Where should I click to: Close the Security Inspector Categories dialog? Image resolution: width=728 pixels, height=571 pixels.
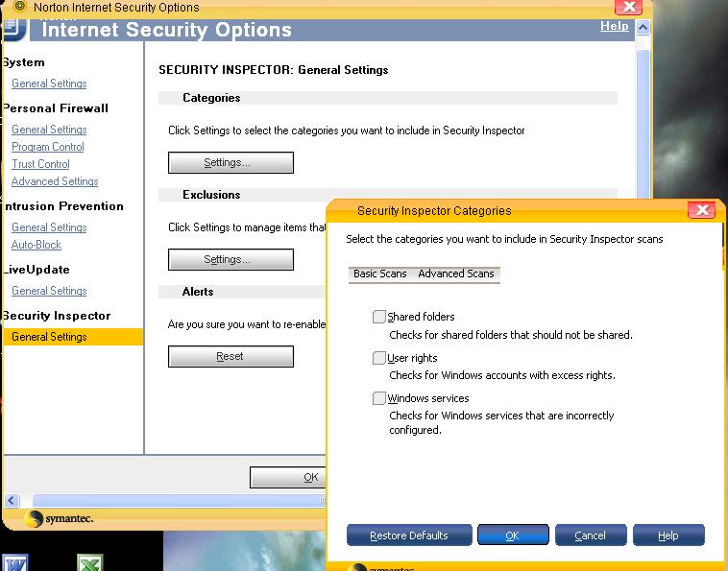point(701,210)
